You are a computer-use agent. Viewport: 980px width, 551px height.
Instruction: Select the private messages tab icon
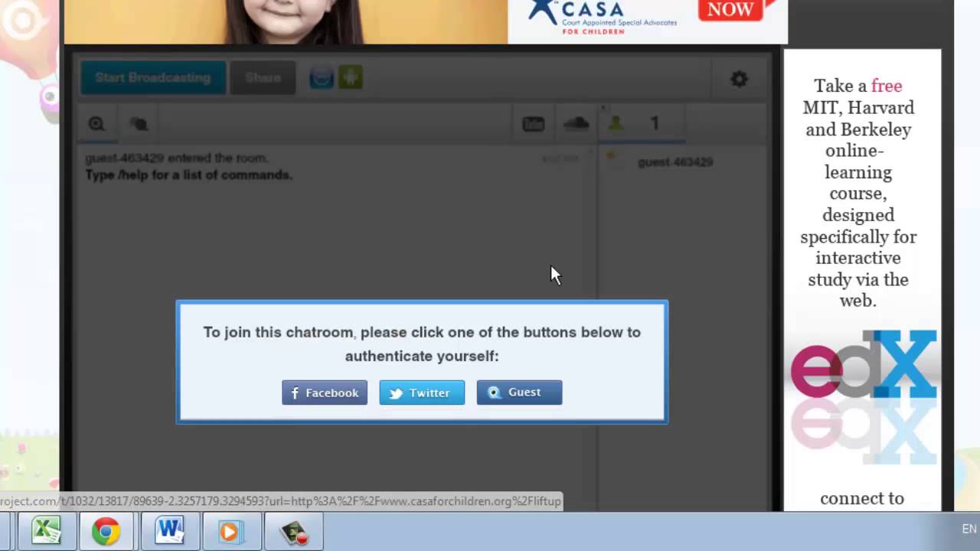click(139, 124)
